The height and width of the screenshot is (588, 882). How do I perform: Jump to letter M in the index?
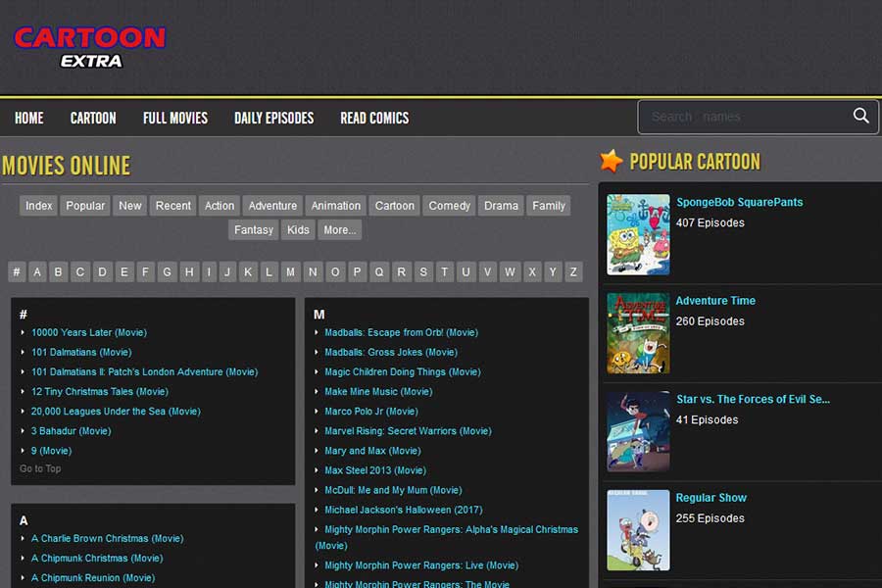[x=290, y=272]
